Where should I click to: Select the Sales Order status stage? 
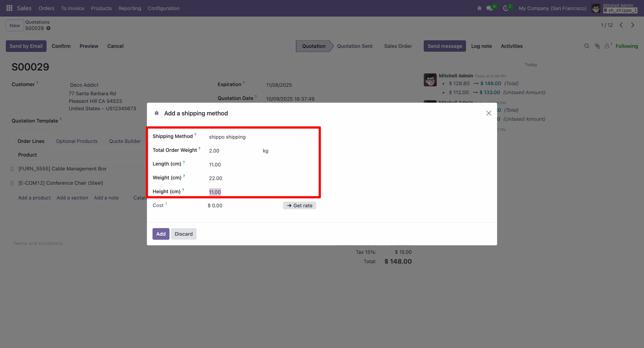(x=398, y=46)
